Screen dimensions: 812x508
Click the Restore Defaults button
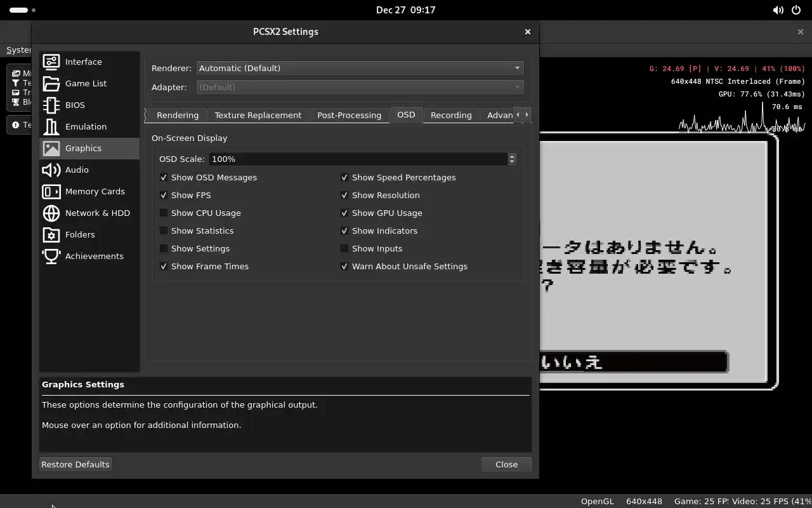pyautogui.click(x=75, y=464)
